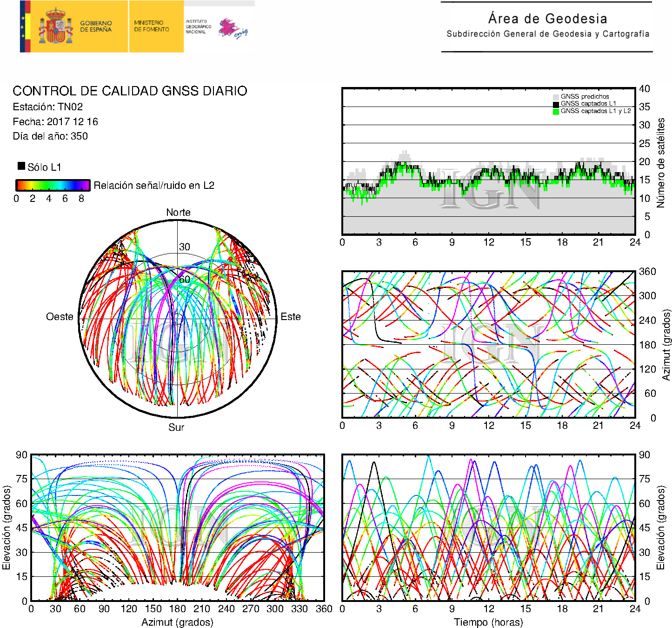Viewport: 672px width, 628px height.
Task: Click the L2 signal-to-noise rainbow color bar
Action: [53, 185]
